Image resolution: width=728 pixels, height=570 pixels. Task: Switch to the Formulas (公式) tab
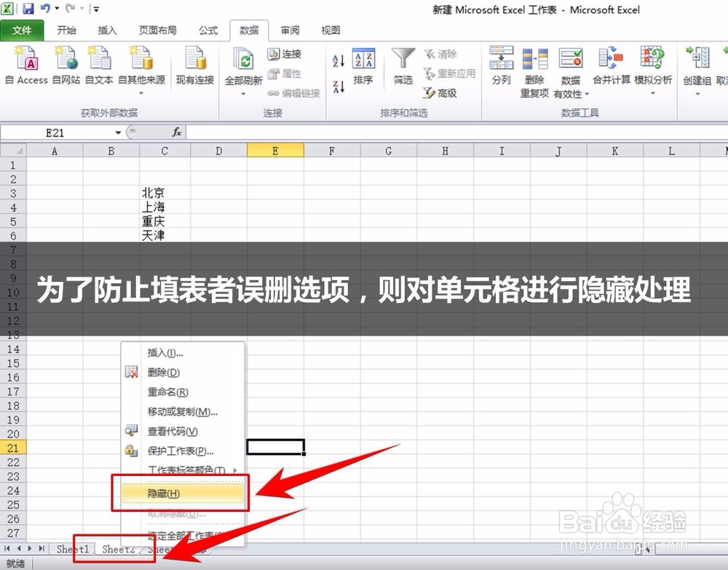208,31
